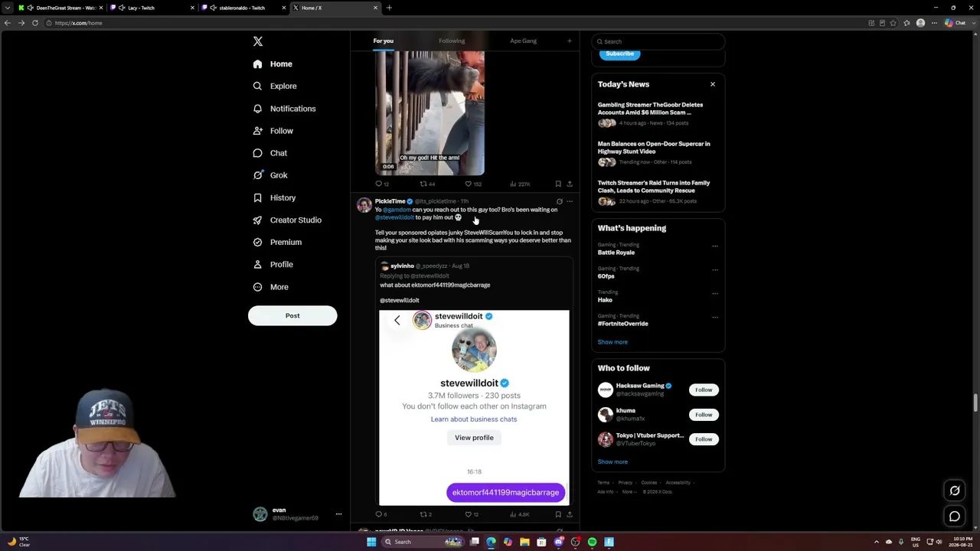The image size is (980, 551).
Task: Switch to the Ape Gang tab
Action: tap(523, 41)
